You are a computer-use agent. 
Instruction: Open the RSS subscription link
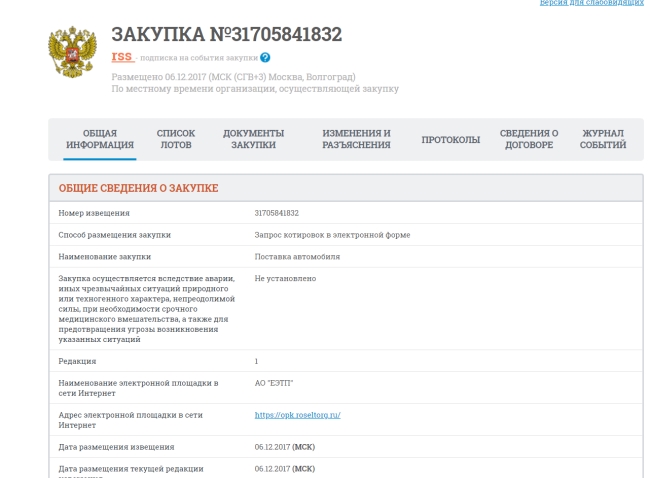122,56
